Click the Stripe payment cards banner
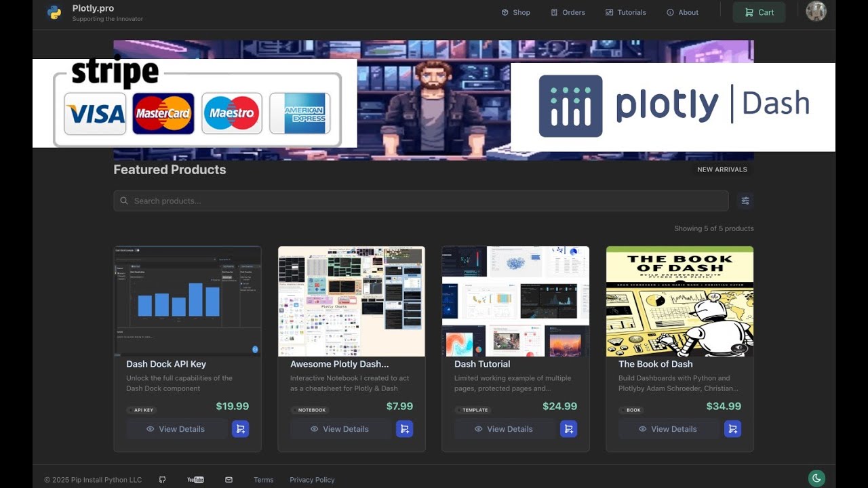Image resolution: width=868 pixels, height=488 pixels. (195, 103)
